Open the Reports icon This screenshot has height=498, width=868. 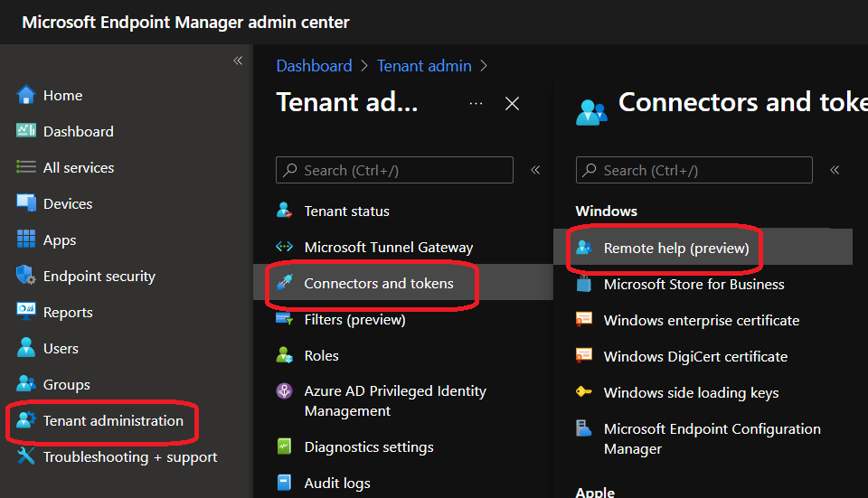pyautogui.click(x=26, y=312)
